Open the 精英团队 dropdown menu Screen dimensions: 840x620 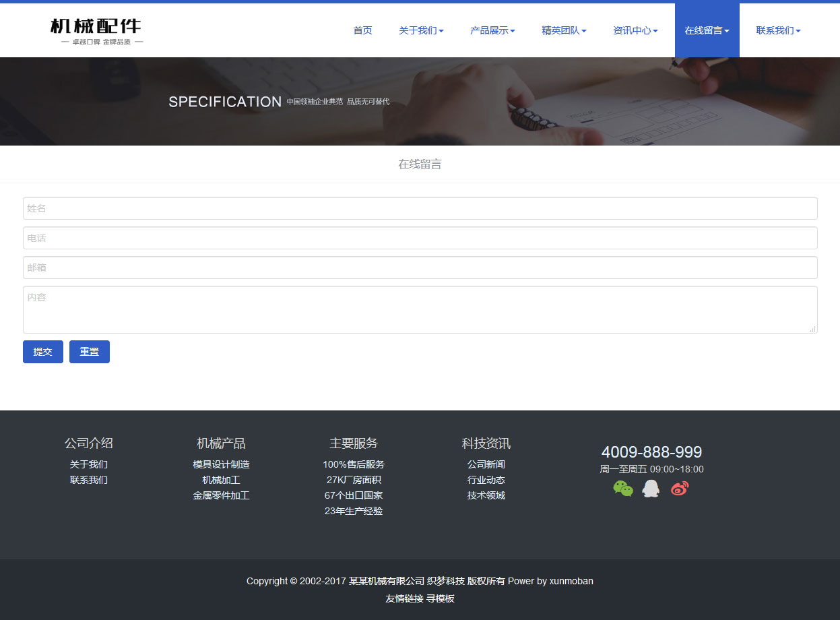pos(564,31)
